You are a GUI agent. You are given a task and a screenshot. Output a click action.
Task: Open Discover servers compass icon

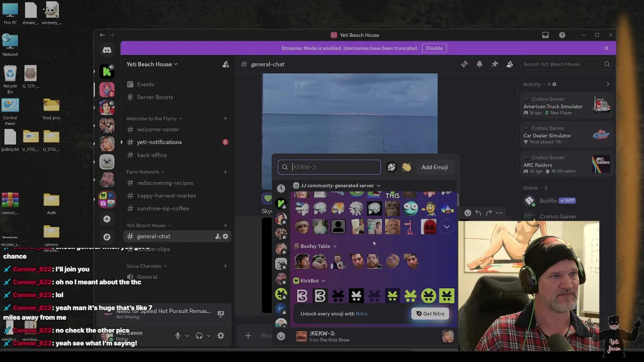tap(107, 237)
